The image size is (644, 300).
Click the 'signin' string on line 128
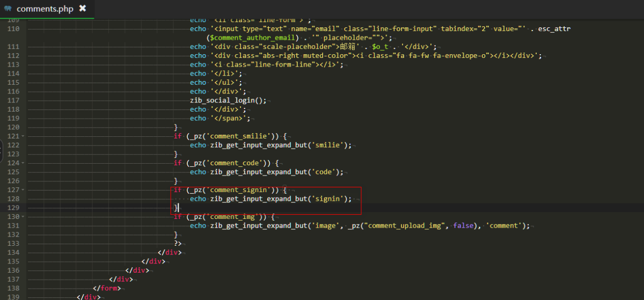327,199
